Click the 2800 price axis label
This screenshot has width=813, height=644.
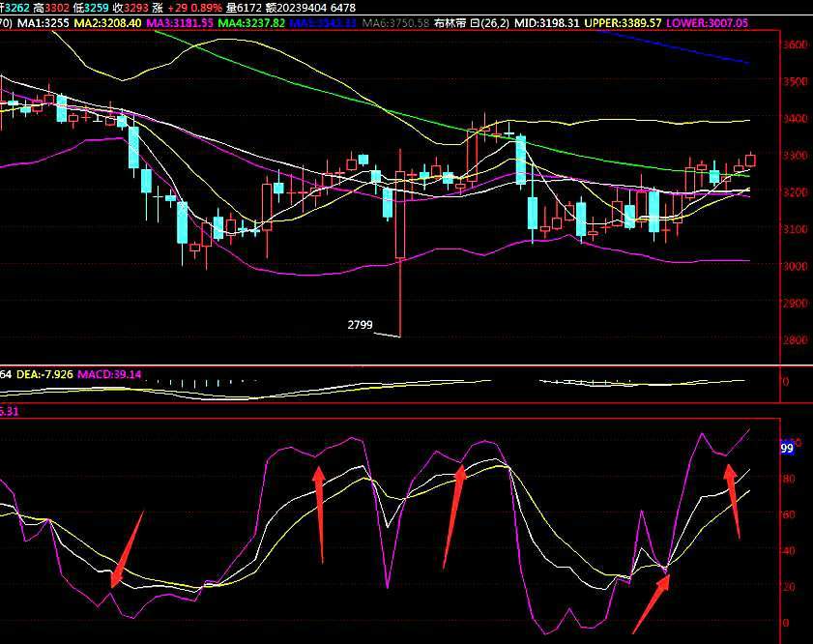pyautogui.click(x=795, y=340)
